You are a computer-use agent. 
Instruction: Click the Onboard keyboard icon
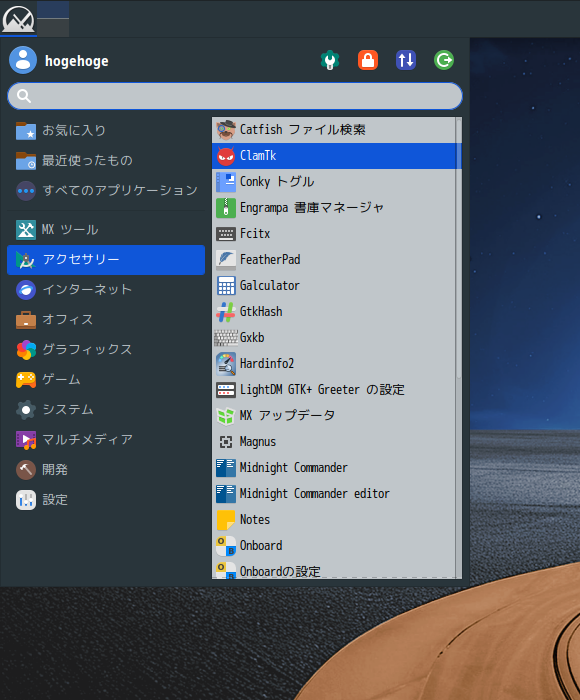(226, 546)
